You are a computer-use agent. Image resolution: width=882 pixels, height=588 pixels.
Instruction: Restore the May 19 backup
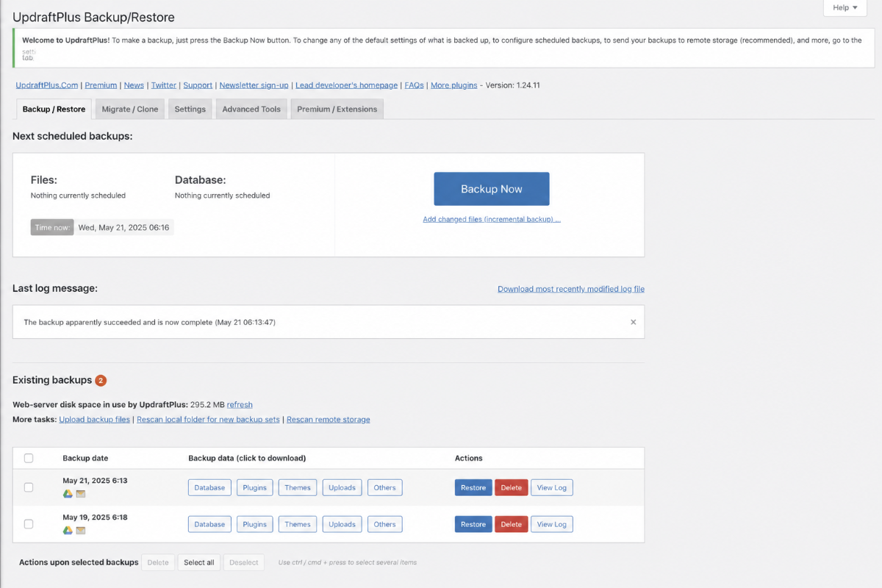(x=473, y=524)
